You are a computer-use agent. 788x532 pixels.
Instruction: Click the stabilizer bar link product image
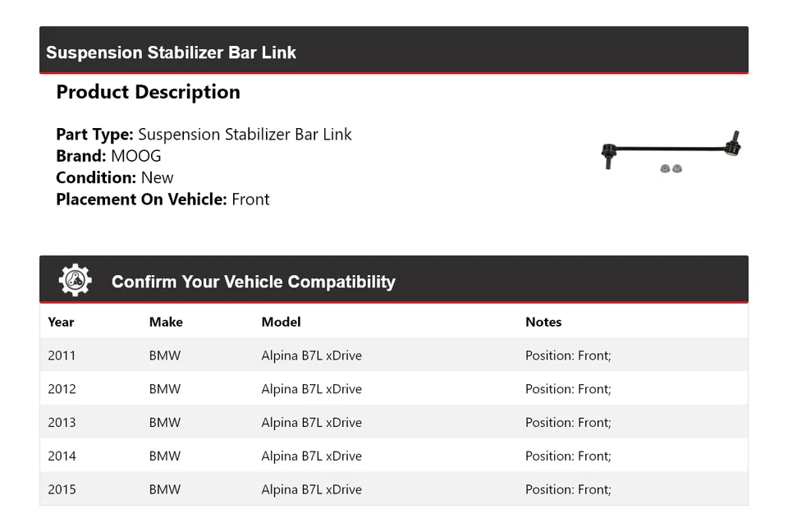[x=671, y=152]
